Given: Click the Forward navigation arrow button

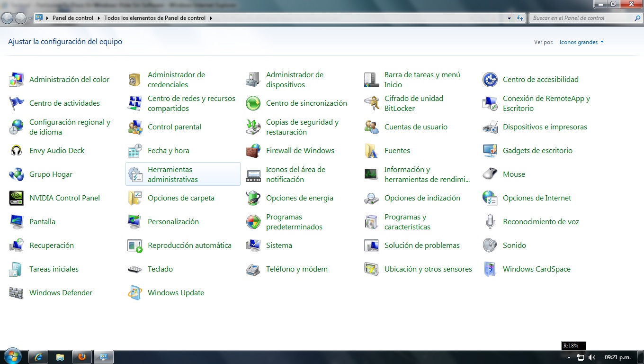Looking at the screenshot, I should (x=20, y=18).
